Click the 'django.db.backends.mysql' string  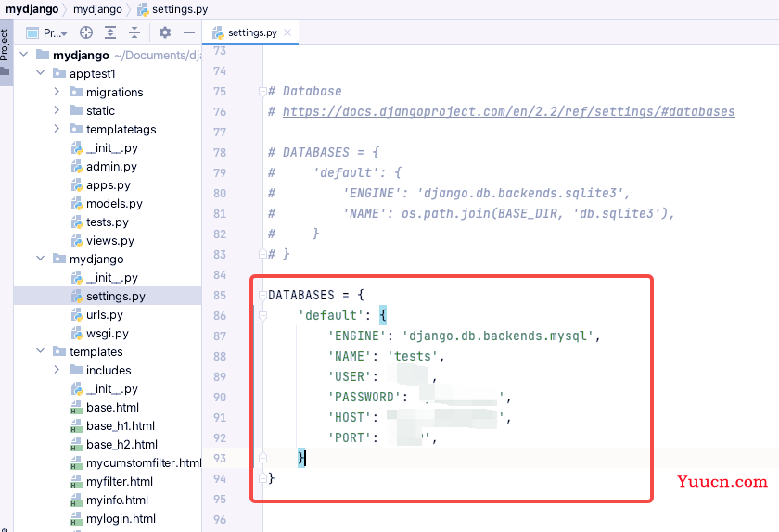pyautogui.click(x=498, y=336)
